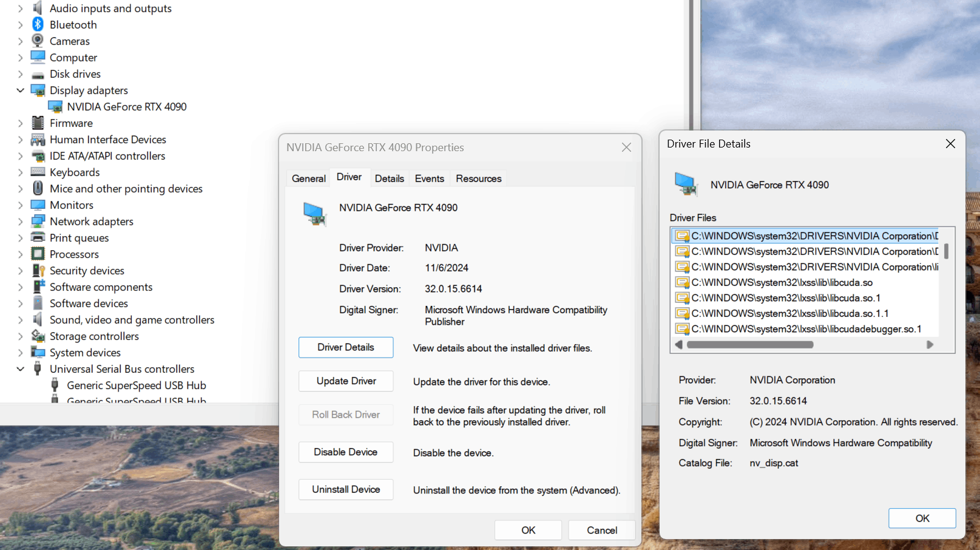
Task: Select the Security devices tree item label
Action: (87, 271)
